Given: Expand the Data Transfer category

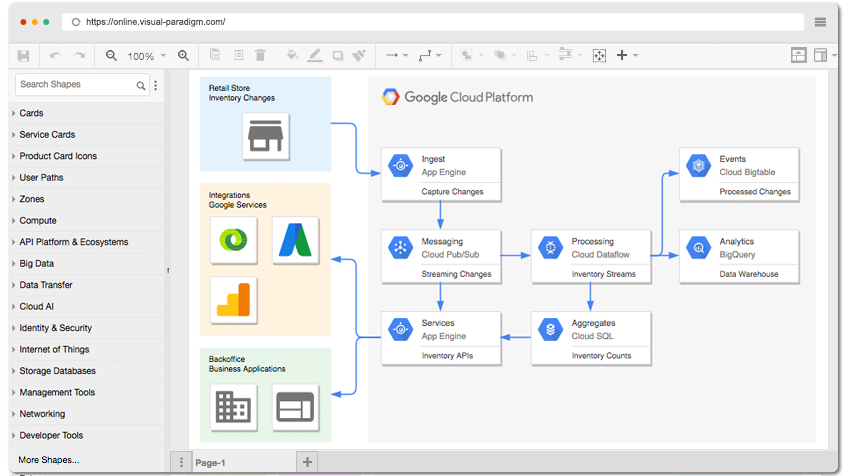Looking at the screenshot, I should 87,285.
